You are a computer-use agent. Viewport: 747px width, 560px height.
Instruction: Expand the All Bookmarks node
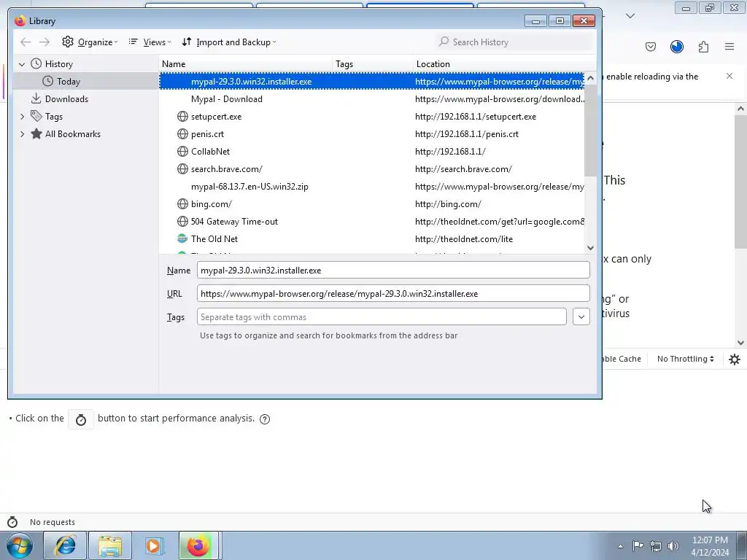22,134
